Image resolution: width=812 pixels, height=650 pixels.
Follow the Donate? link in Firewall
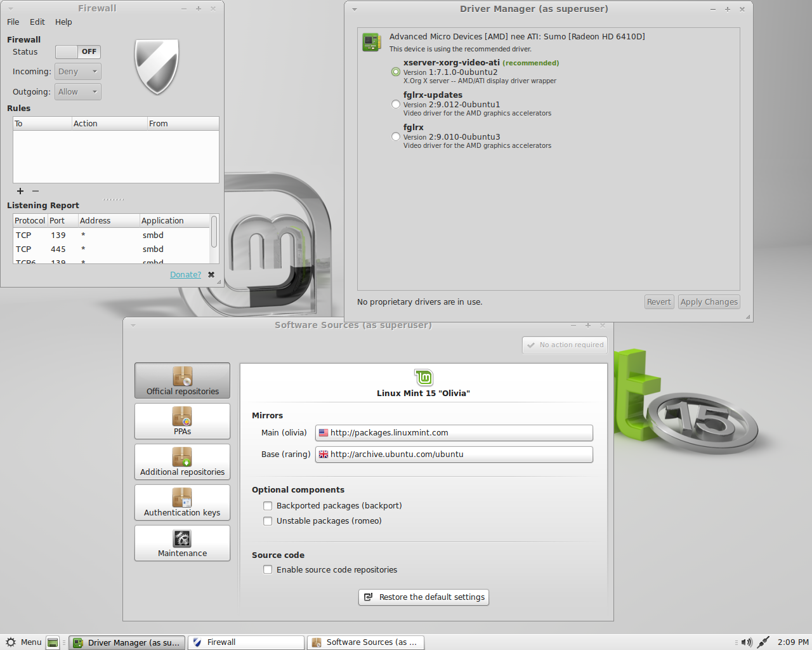coord(185,275)
